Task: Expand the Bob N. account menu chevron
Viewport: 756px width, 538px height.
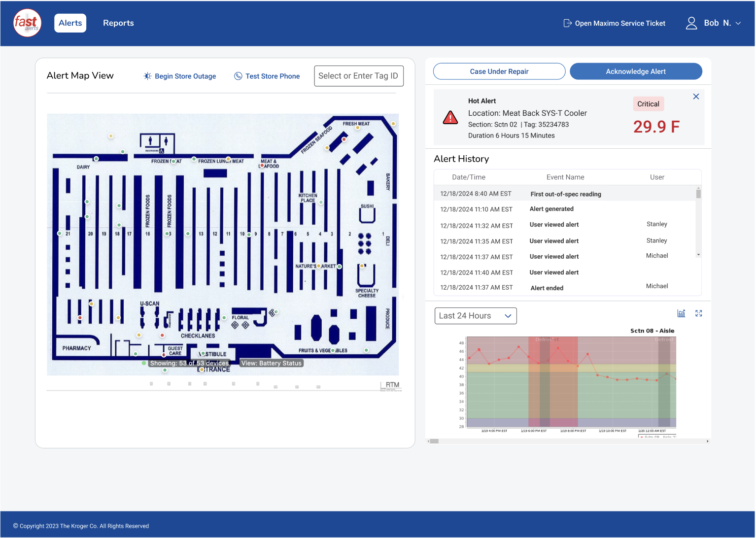Action: (738, 23)
